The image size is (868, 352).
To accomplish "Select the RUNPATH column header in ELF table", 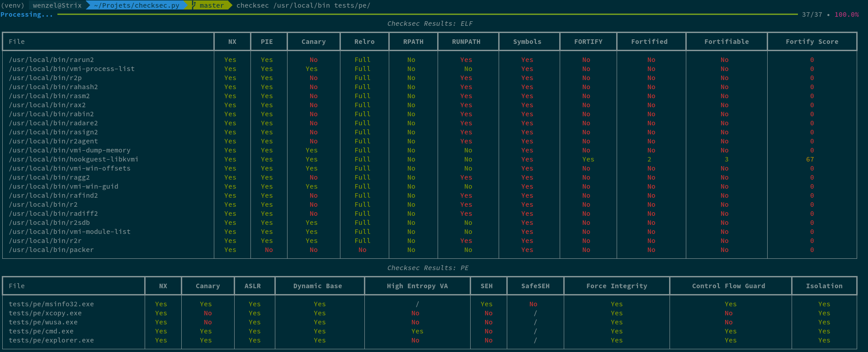I will pyautogui.click(x=466, y=42).
